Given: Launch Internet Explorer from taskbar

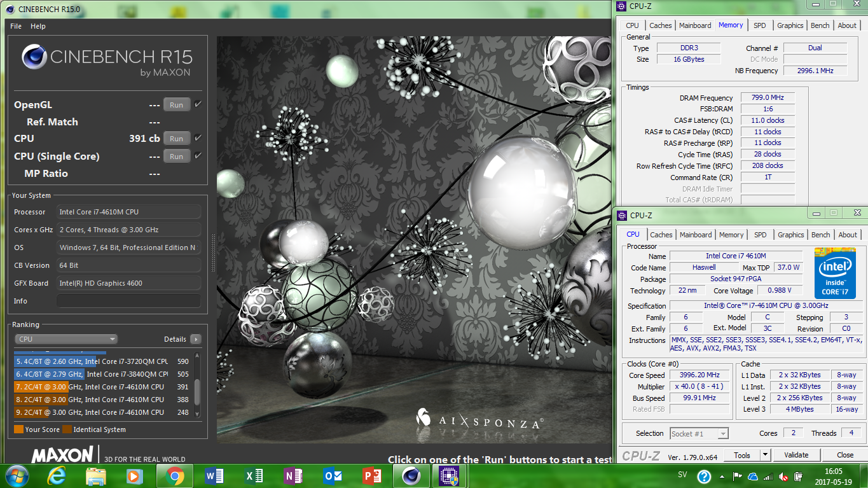Looking at the screenshot, I should pyautogui.click(x=57, y=476).
